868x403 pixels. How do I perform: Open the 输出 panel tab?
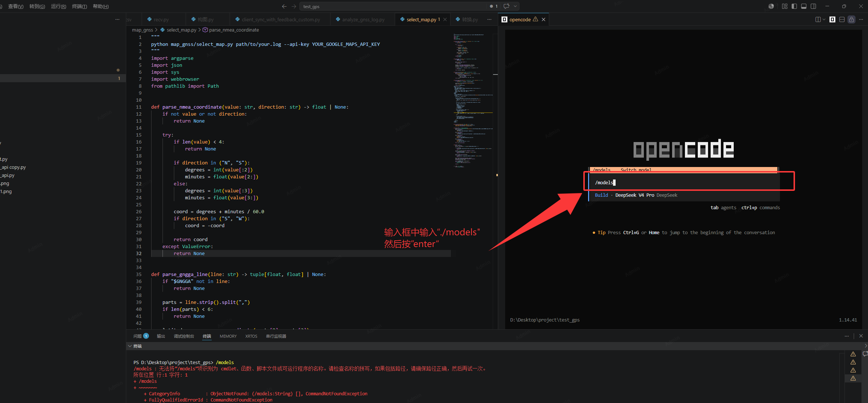click(x=161, y=336)
